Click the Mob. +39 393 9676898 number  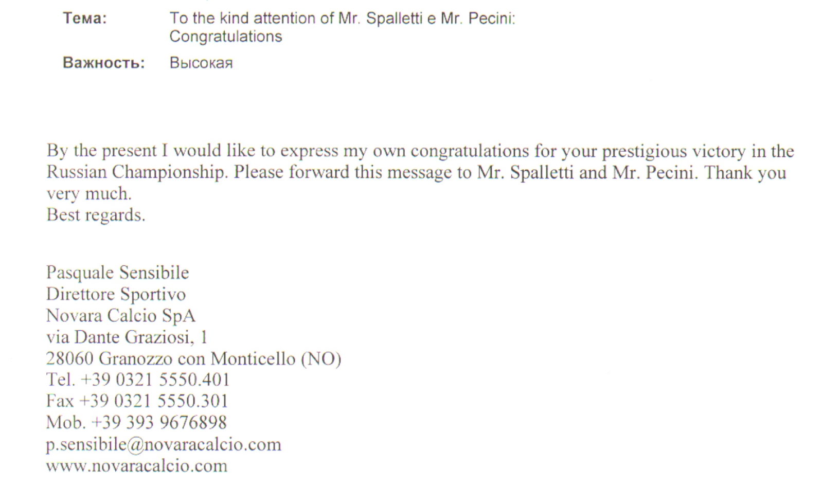[136, 423]
